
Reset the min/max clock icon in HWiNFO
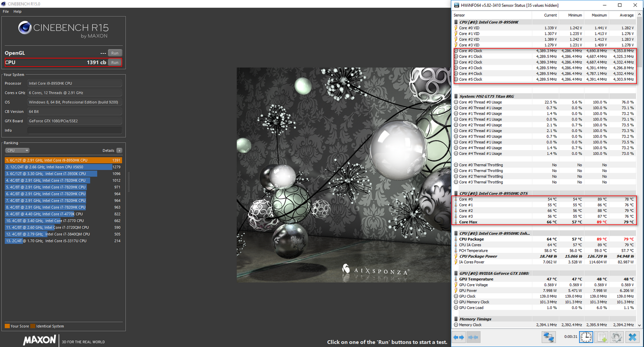tap(586, 337)
